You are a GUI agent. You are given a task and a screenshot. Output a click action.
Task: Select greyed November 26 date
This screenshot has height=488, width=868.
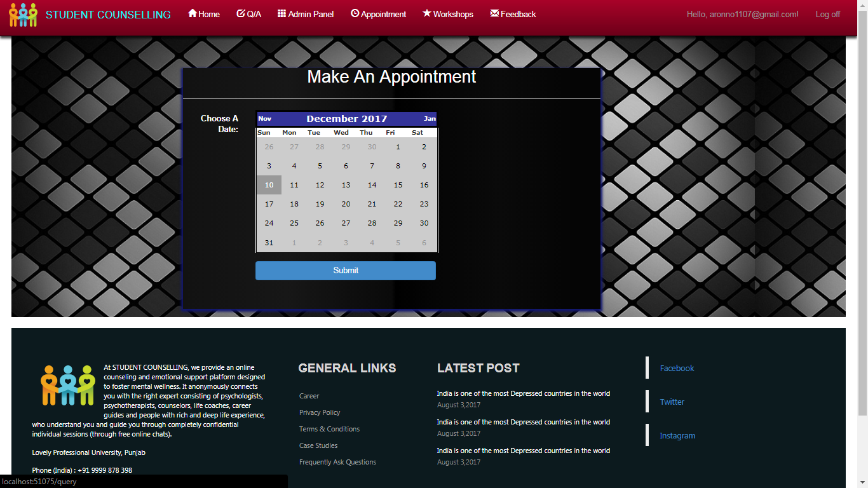pos(269,147)
